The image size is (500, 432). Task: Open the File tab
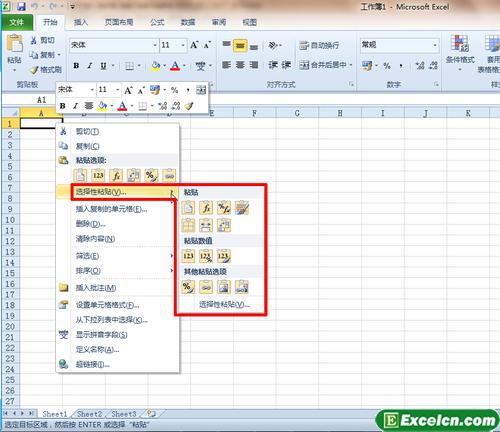pos(17,22)
